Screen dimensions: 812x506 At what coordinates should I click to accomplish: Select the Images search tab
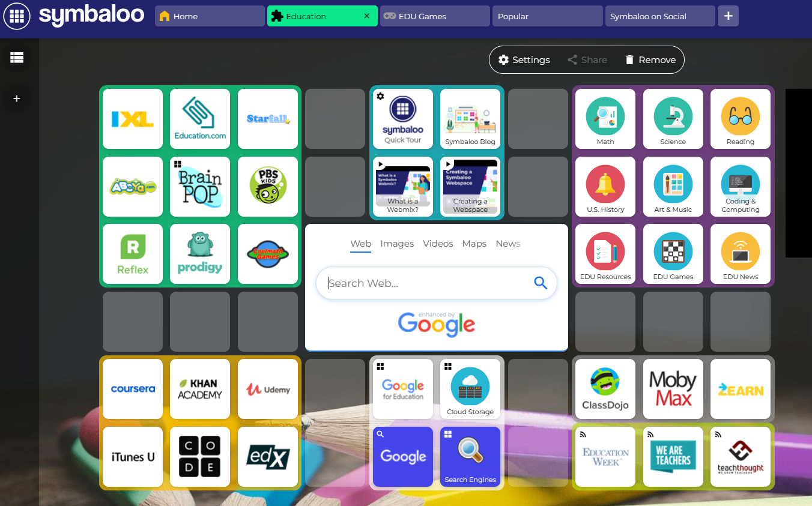(397, 244)
